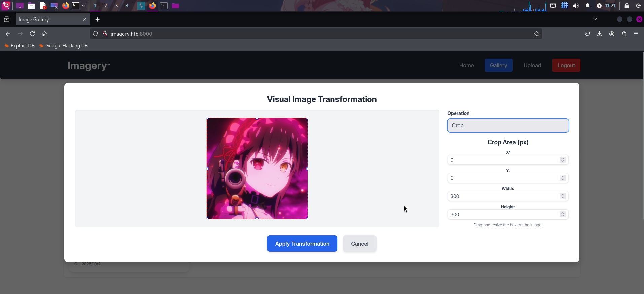Launch the white file manager icon in panel
Image resolution: width=644 pixels, height=294 pixels.
click(31, 6)
